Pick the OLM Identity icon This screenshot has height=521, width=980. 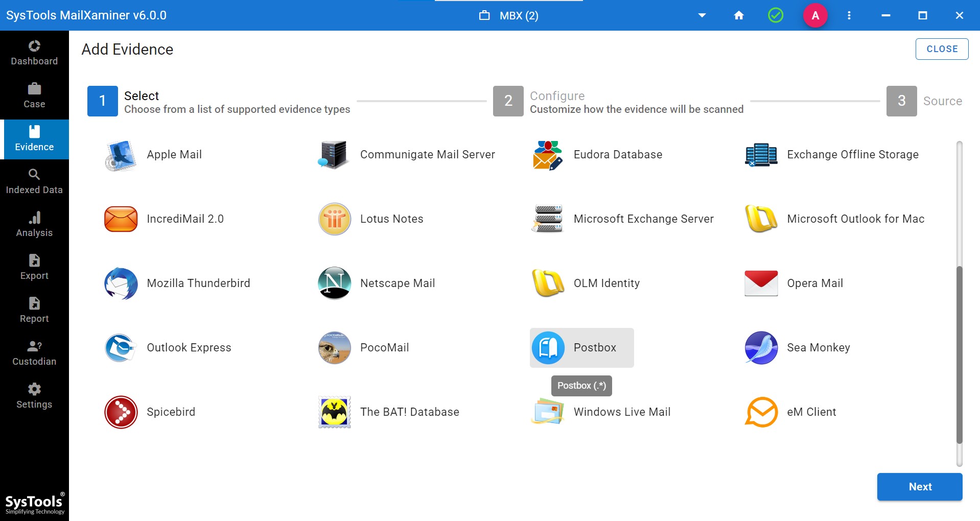click(x=548, y=283)
